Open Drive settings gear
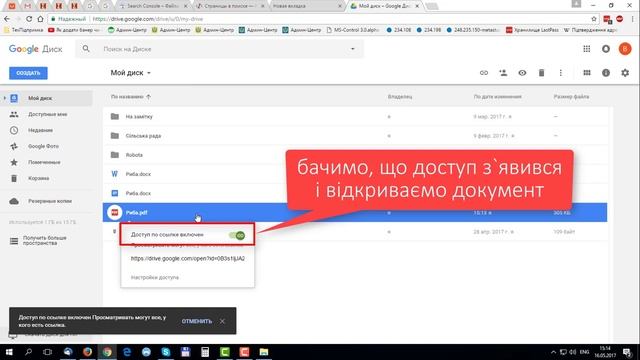 point(625,73)
